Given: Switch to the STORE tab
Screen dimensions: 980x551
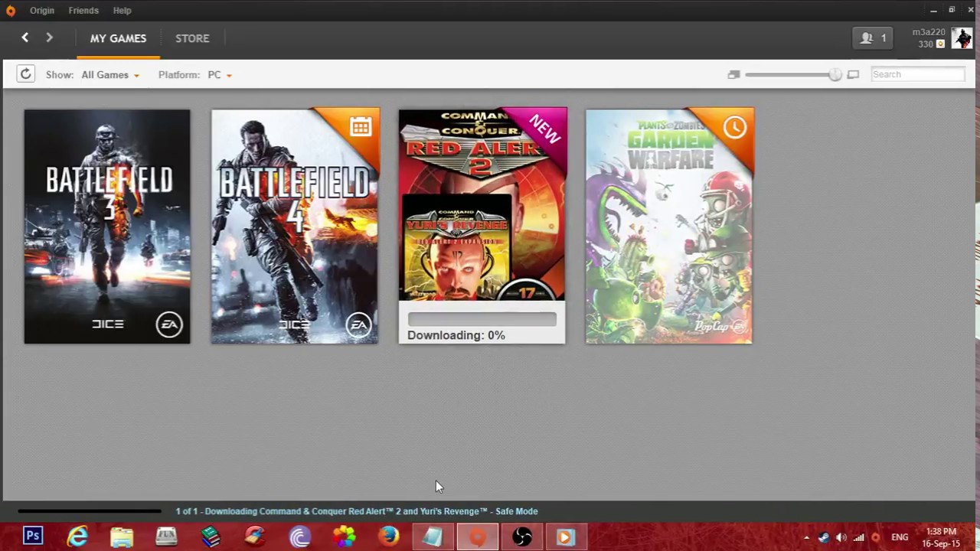Looking at the screenshot, I should coord(192,38).
